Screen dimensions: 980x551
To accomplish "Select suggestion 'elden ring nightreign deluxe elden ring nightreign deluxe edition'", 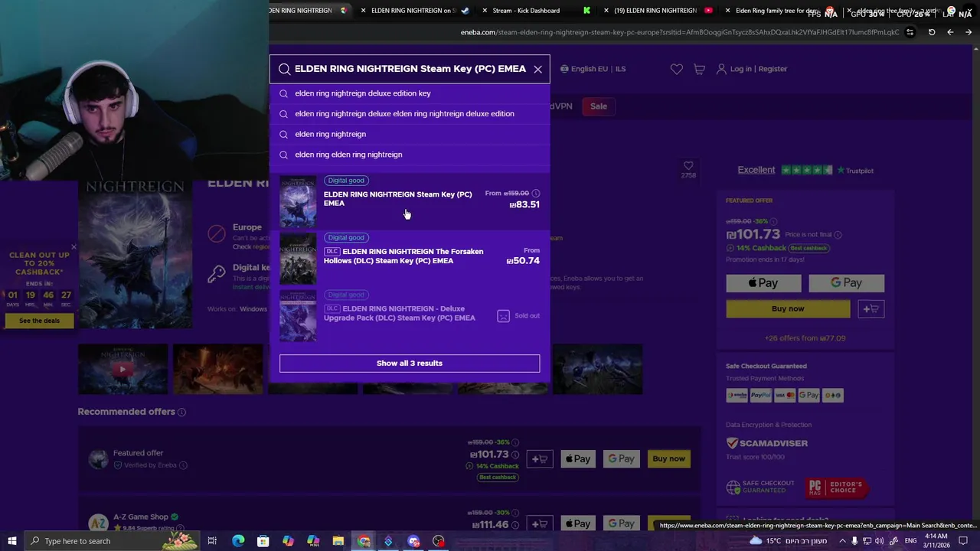I will tap(410, 114).
